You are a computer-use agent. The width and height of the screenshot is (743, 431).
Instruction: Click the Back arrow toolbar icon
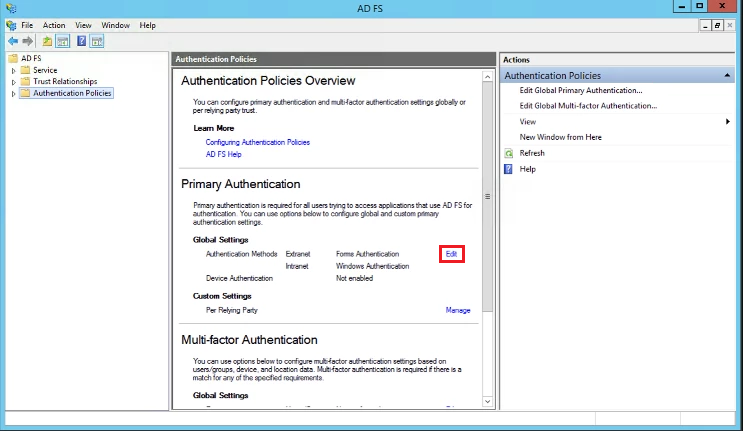[13, 41]
